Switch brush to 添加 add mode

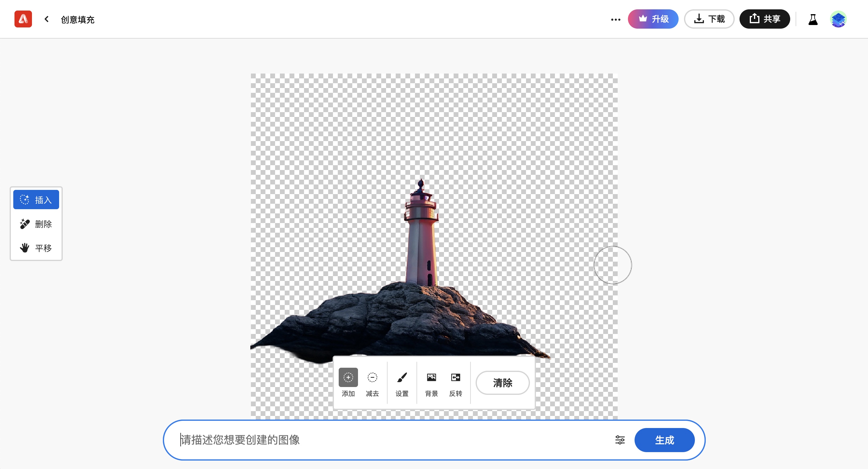click(348, 382)
